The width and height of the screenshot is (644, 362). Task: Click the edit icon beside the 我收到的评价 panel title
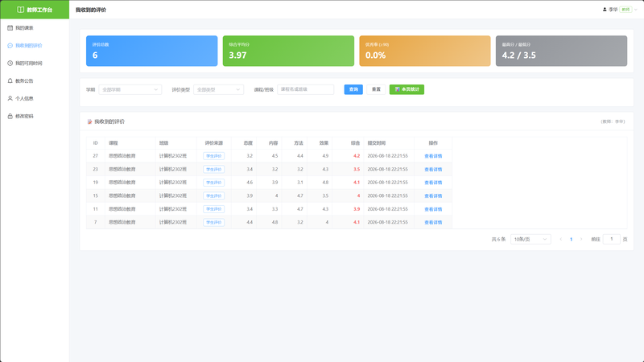coord(89,121)
